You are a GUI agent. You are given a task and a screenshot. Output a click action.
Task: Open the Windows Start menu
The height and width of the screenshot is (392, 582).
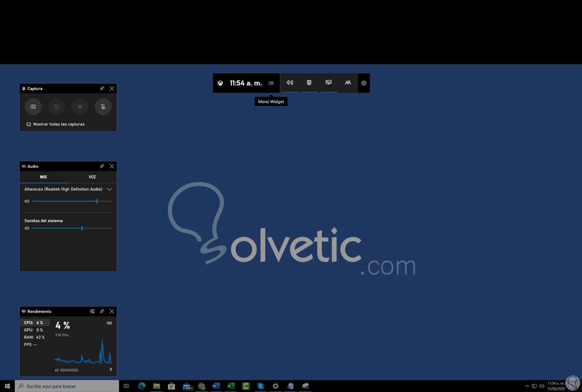pos(7,386)
